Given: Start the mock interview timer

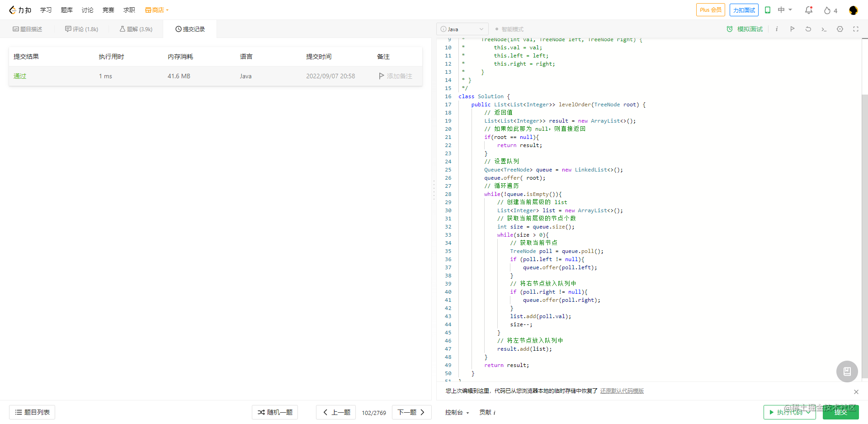Looking at the screenshot, I should (x=745, y=29).
